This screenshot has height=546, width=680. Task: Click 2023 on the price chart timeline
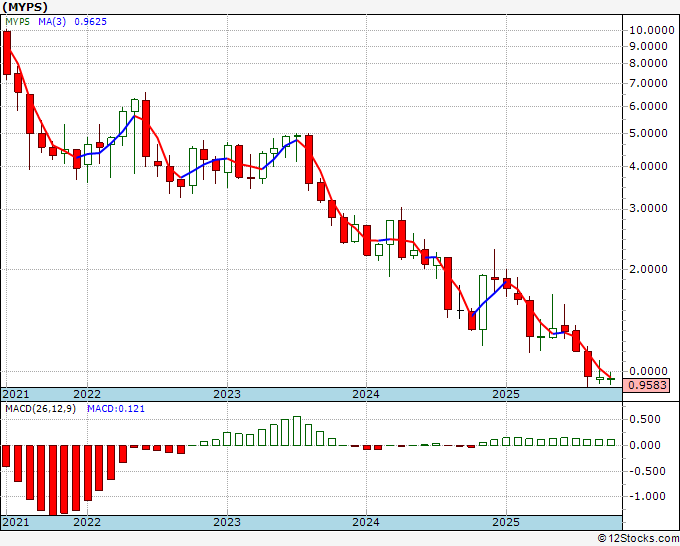pos(227,394)
